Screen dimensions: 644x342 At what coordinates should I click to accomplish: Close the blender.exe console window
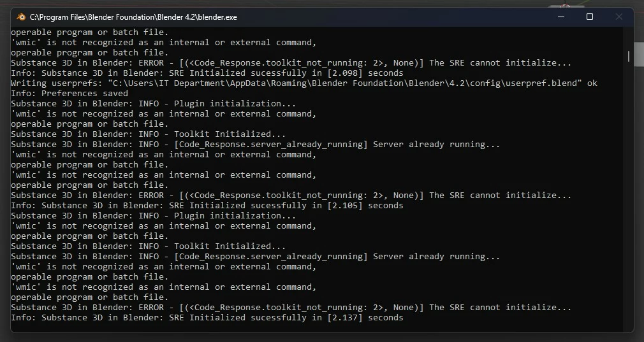point(619,17)
